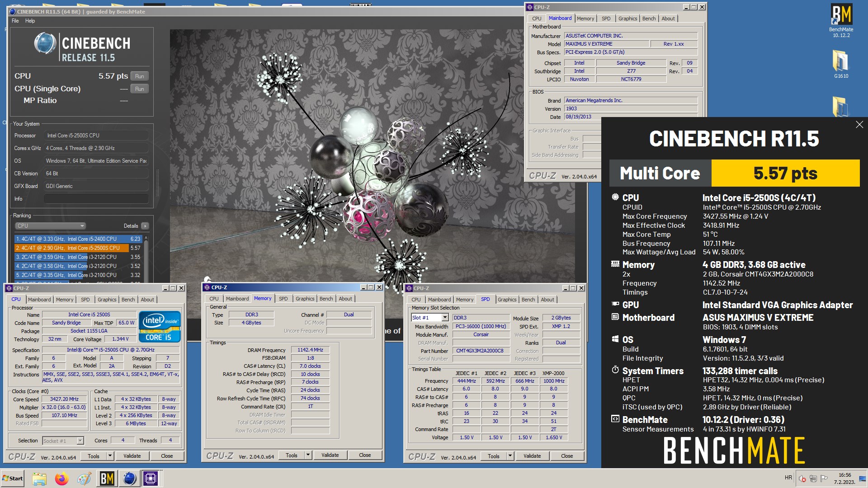Click the Details arrow in Ranking
The height and width of the screenshot is (488, 868).
[145, 226]
